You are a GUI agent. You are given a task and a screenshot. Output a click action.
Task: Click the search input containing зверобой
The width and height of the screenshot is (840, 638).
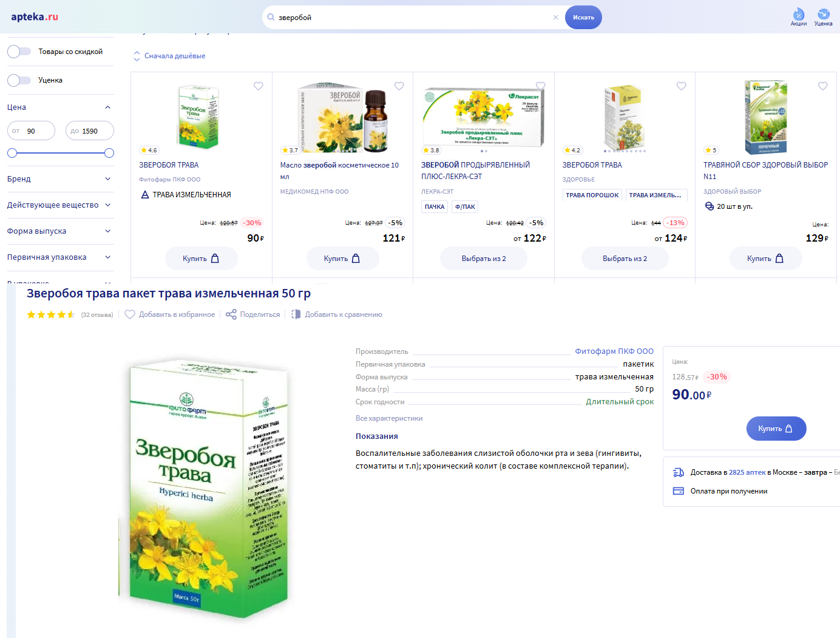click(x=415, y=18)
